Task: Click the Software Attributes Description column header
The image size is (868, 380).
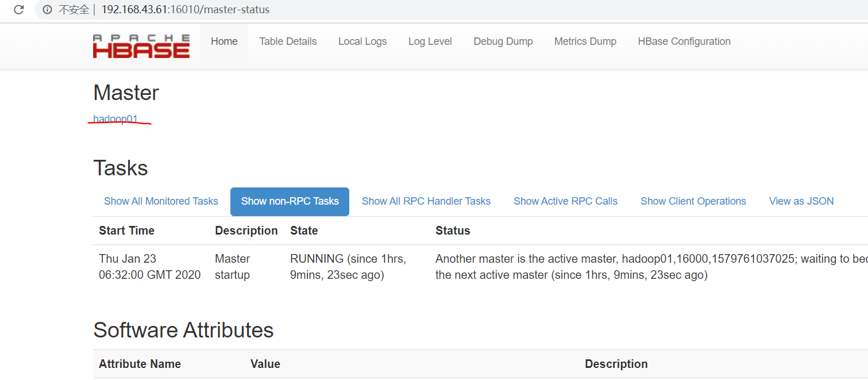Action: point(616,364)
